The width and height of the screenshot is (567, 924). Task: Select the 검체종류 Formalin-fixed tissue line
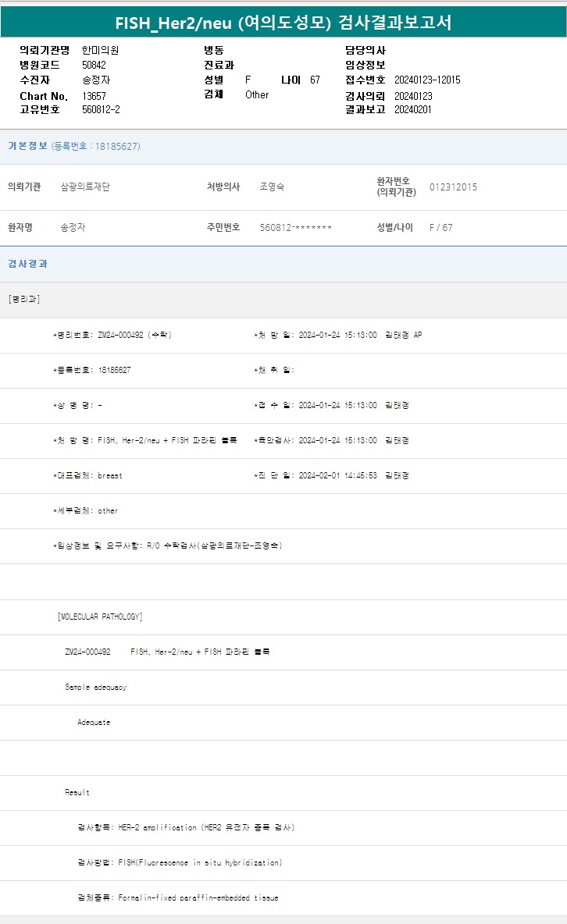point(178,898)
